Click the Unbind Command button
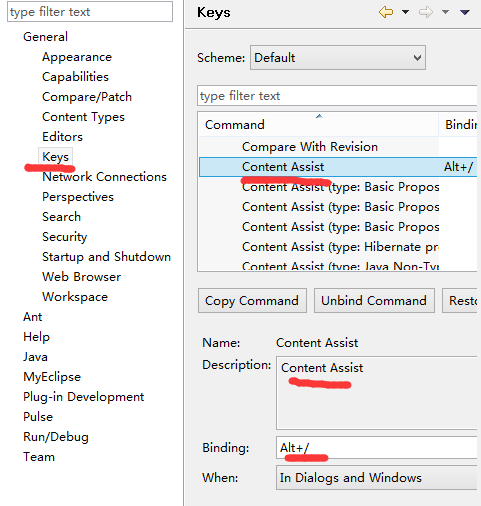 (x=374, y=301)
